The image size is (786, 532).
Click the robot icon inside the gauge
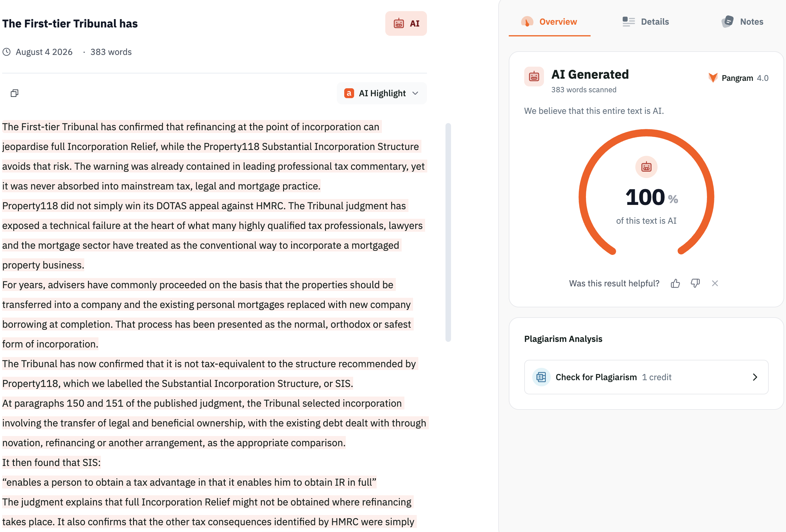(x=646, y=167)
